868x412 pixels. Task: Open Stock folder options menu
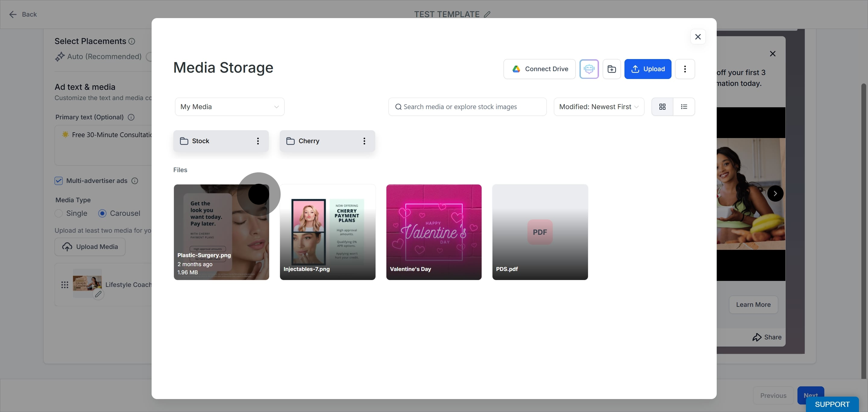pyautogui.click(x=258, y=141)
